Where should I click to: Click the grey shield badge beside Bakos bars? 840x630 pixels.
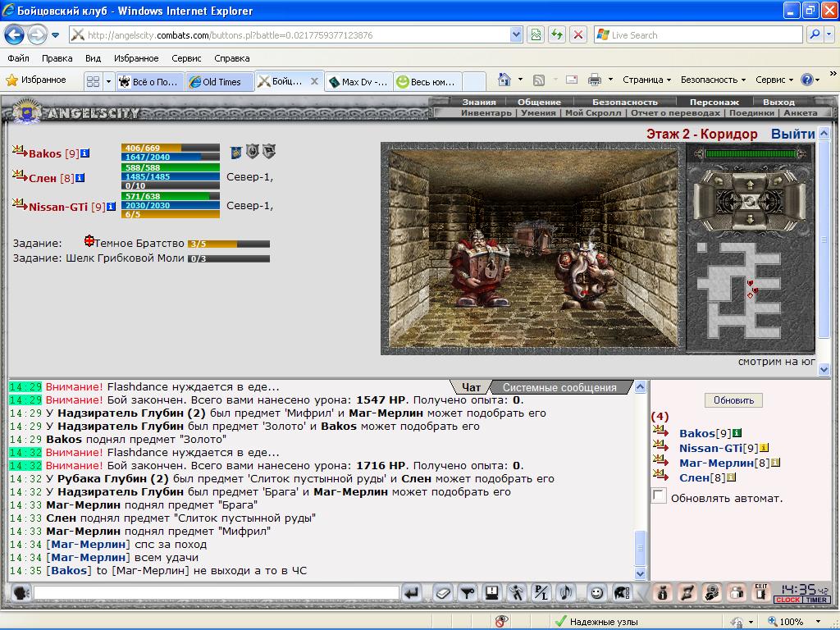coord(253,152)
